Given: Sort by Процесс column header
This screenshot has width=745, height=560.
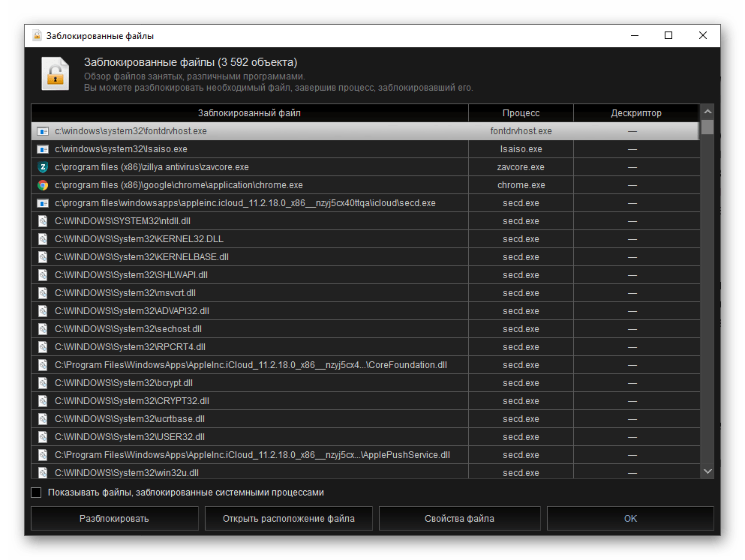Looking at the screenshot, I should pyautogui.click(x=521, y=113).
